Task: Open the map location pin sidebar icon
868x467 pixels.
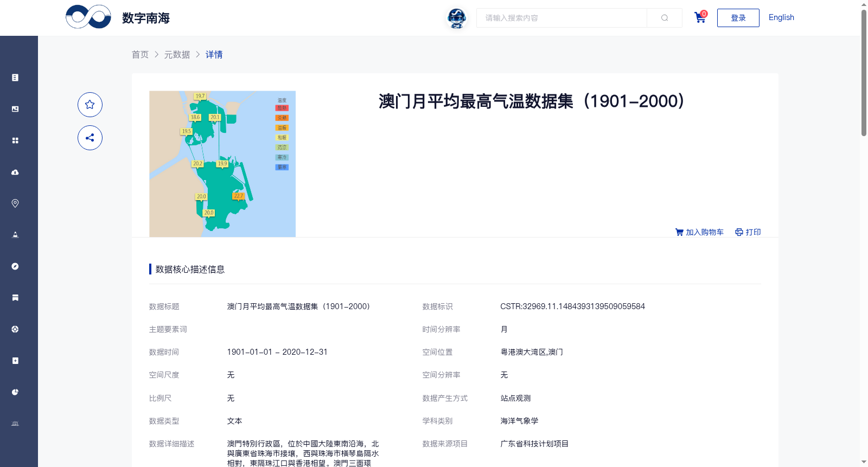Action: [15, 203]
